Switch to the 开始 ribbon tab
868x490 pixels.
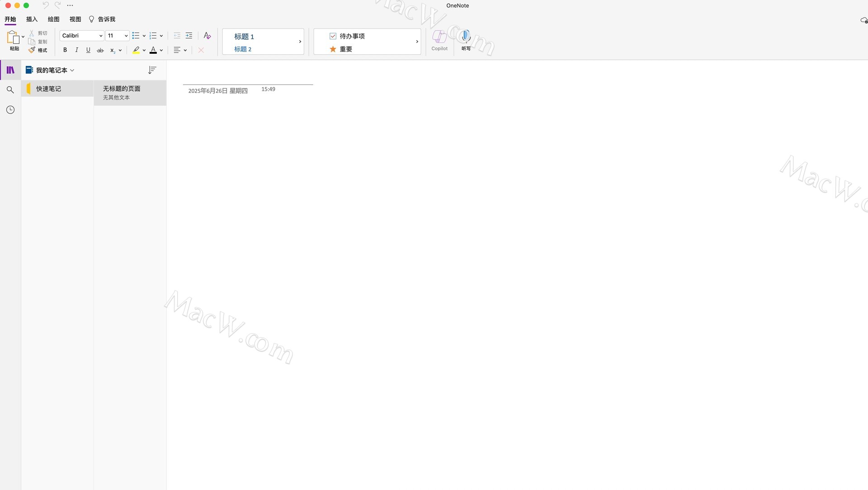(10, 19)
